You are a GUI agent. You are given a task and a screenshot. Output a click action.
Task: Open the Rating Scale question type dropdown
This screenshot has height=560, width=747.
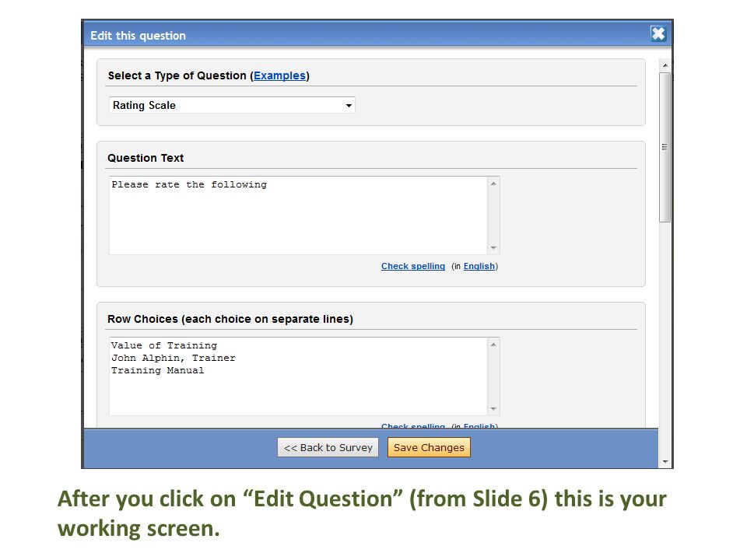click(x=232, y=105)
